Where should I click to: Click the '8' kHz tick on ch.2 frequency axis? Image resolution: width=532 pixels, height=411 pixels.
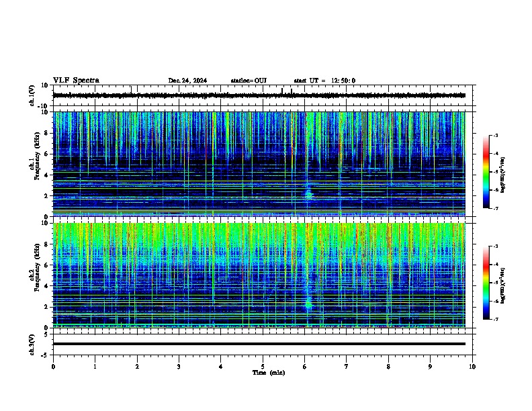point(46,244)
